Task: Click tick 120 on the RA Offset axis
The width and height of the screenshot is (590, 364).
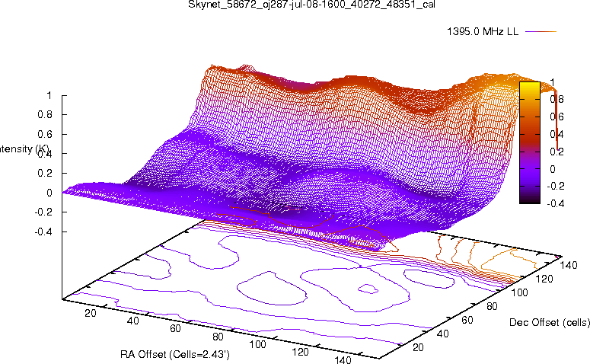Action: pyautogui.click(x=300, y=352)
